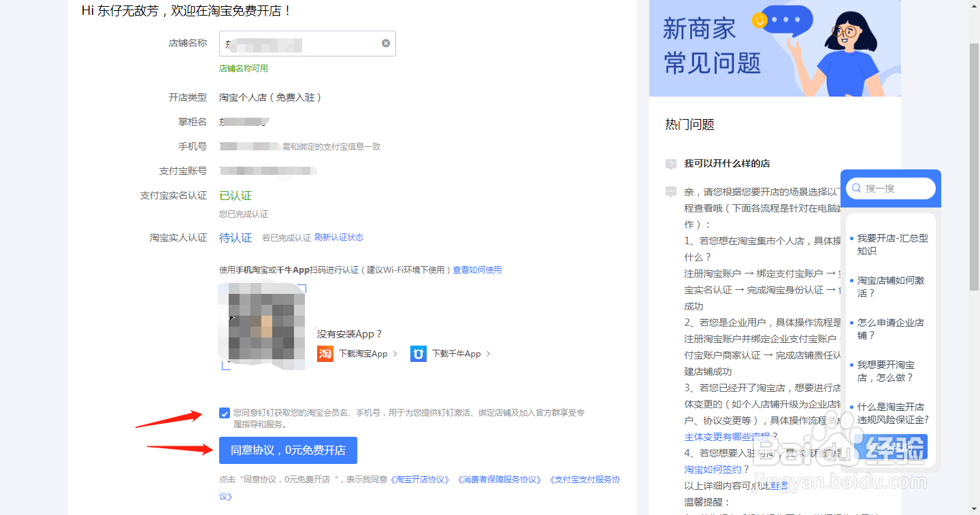The image size is (980, 515).
Task: Click the 我可以开什么样的店 question title
Action: [727, 164]
